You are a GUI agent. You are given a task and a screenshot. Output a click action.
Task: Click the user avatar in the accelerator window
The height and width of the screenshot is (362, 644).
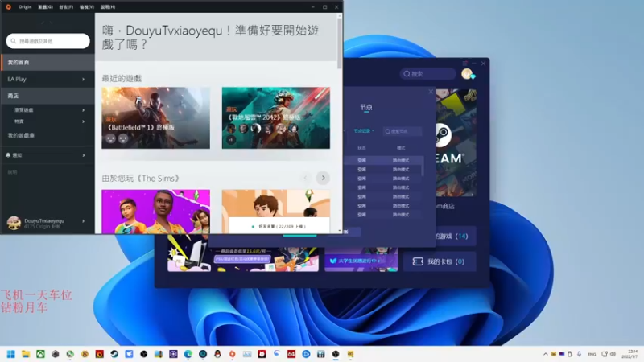467,74
